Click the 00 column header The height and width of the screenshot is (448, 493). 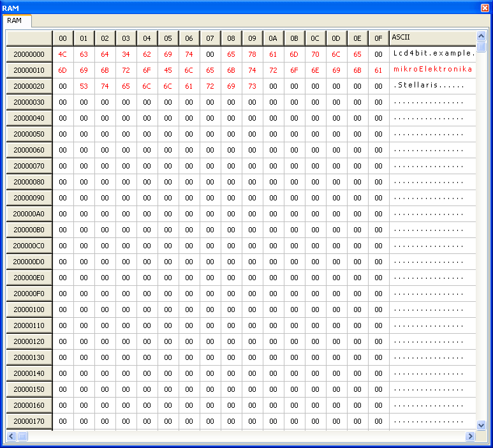[x=63, y=38]
